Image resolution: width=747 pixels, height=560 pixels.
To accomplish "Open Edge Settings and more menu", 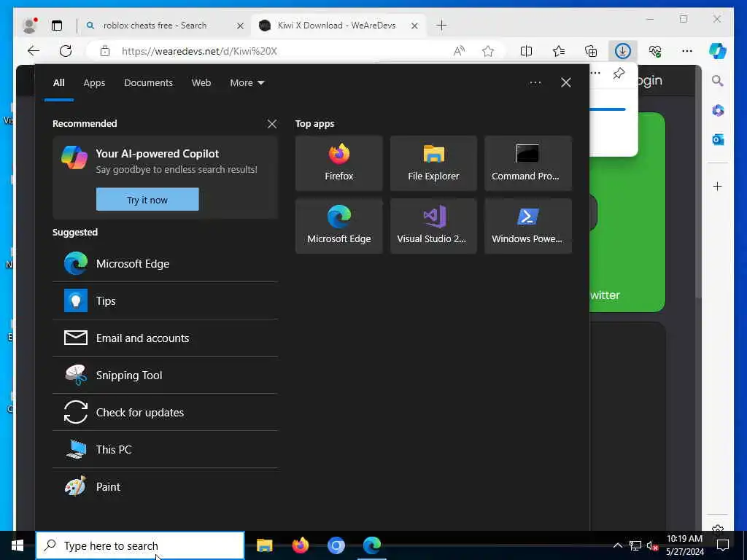I will 687,51.
